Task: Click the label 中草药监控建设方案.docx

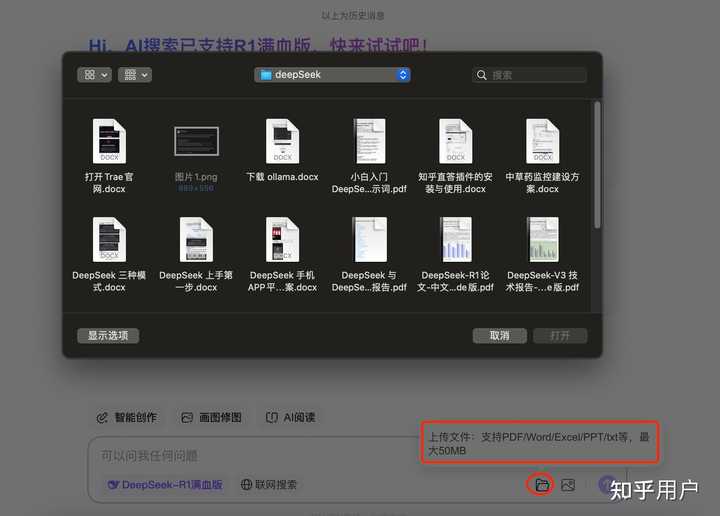Action: click(x=542, y=183)
